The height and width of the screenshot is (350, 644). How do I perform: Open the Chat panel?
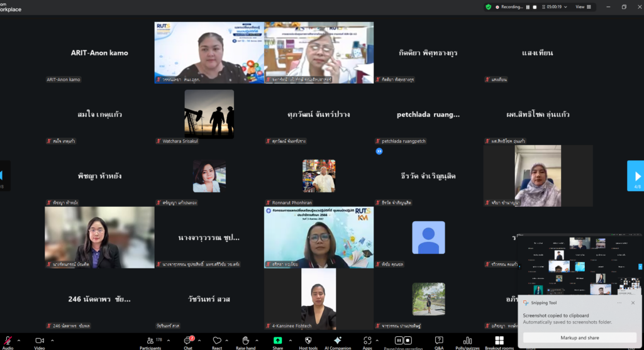click(x=188, y=342)
